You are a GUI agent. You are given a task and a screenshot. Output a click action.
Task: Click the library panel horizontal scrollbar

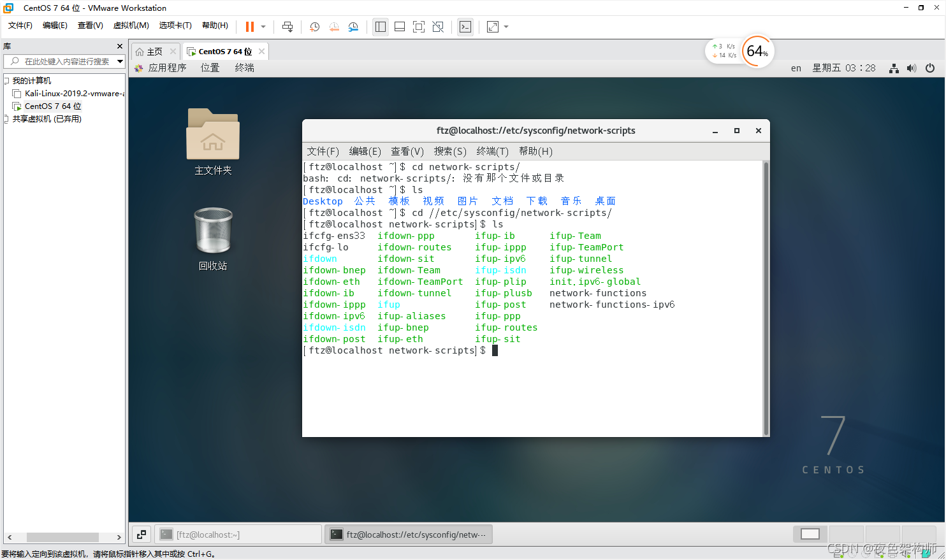62,538
